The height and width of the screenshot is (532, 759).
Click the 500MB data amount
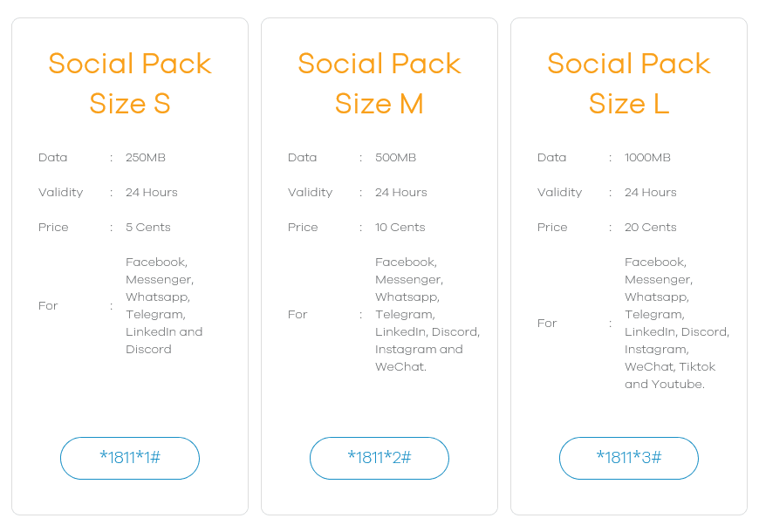(396, 158)
